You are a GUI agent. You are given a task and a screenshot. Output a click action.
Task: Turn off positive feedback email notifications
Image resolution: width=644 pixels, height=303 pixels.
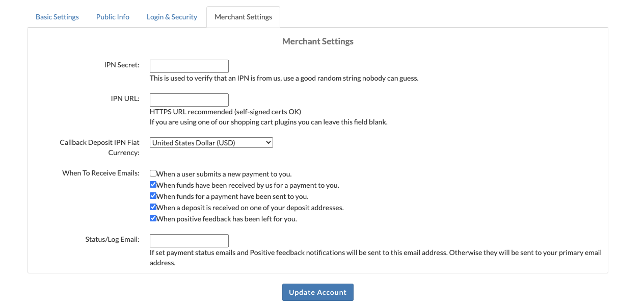[153, 218]
